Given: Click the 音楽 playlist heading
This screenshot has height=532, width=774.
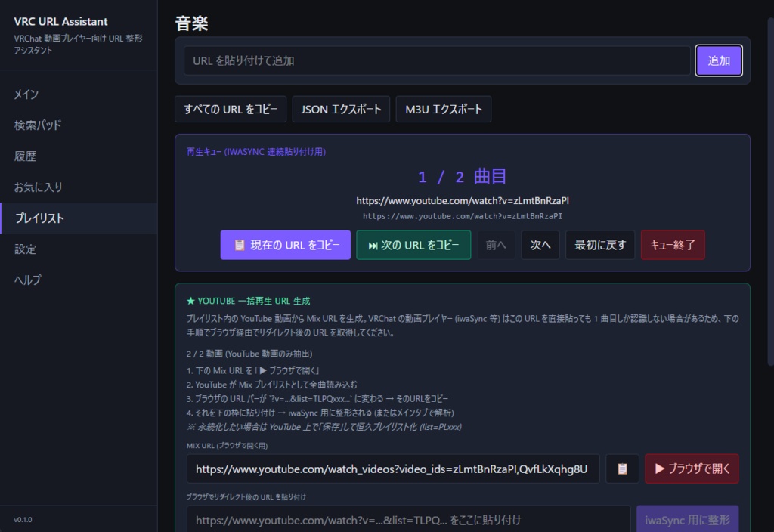Looking at the screenshot, I should 191,23.
